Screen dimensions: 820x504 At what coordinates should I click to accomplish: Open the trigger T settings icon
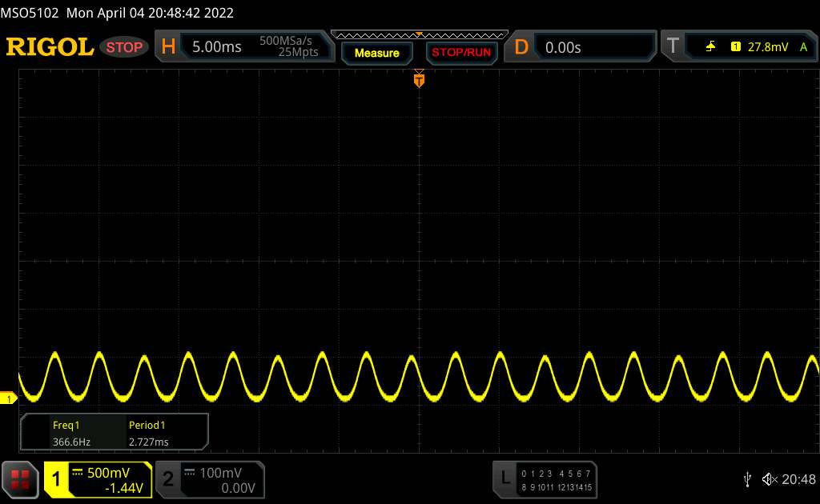click(673, 46)
